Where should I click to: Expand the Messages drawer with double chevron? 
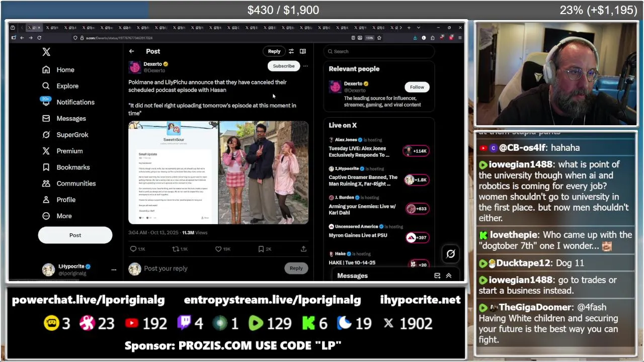[x=449, y=276]
